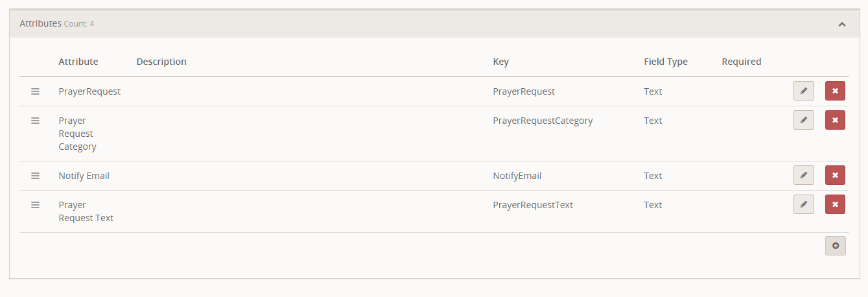Delete the Prayer Request Text attribute
This screenshot has width=868, height=297.
835,204
